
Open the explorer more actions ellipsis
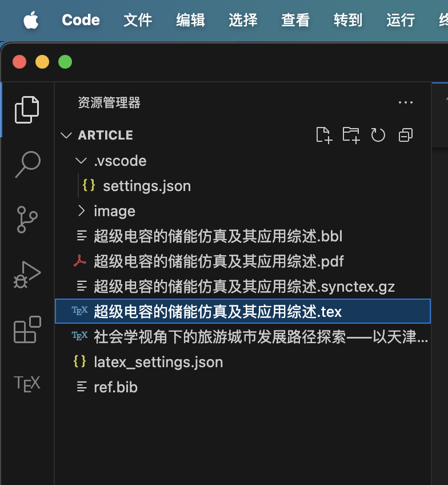point(406,102)
